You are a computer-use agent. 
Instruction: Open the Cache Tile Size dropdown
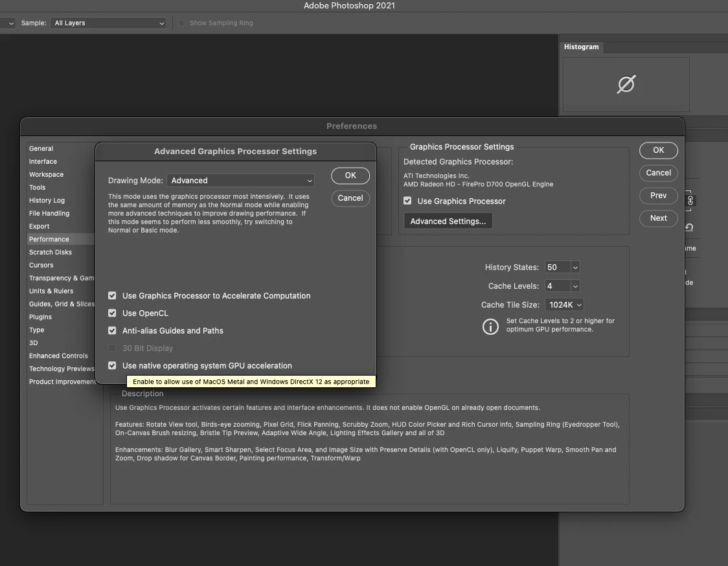tap(564, 305)
